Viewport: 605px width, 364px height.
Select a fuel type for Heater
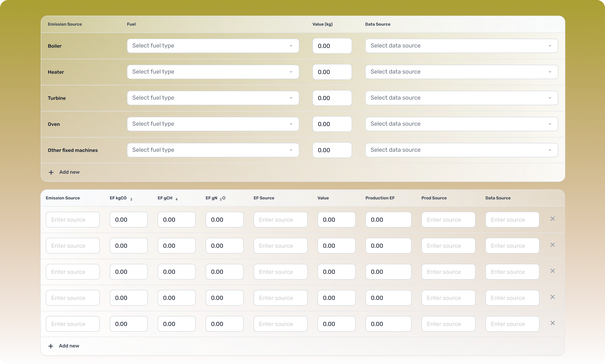(212, 72)
